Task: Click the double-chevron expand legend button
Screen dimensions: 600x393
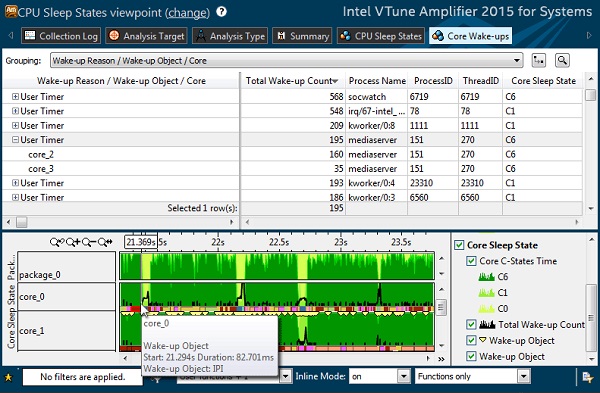Action: (x=441, y=359)
